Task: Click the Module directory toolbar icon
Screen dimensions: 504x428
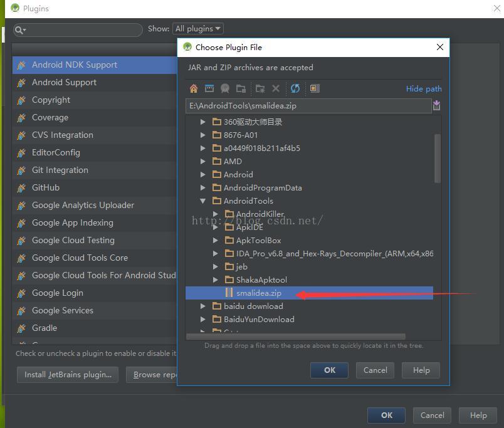Action: (x=241, y=88)
